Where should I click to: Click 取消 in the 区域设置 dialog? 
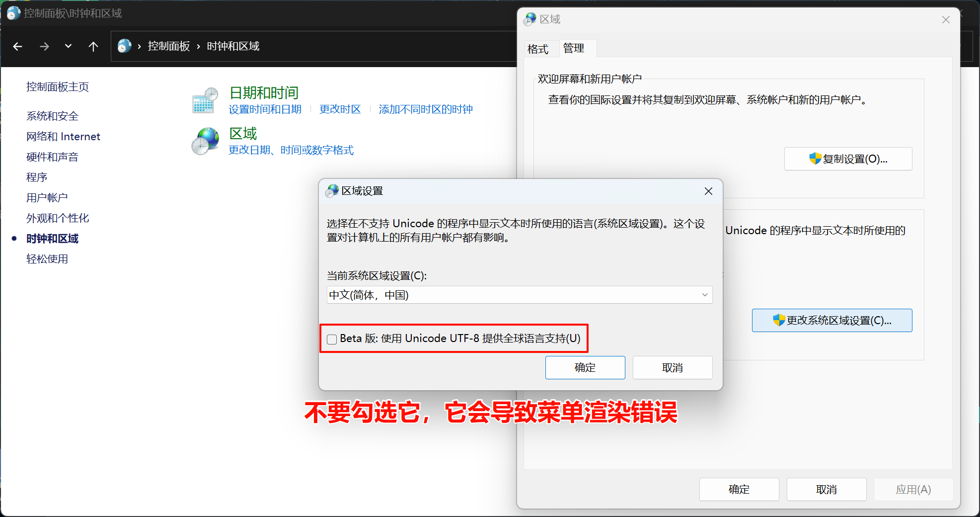[x=673, y=367]
